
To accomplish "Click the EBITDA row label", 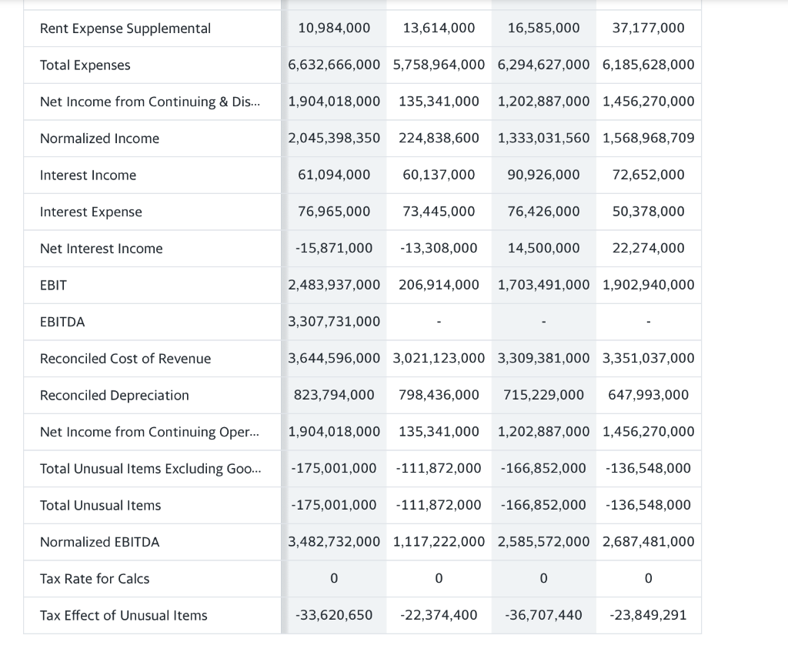I will [x=62, y=322].
